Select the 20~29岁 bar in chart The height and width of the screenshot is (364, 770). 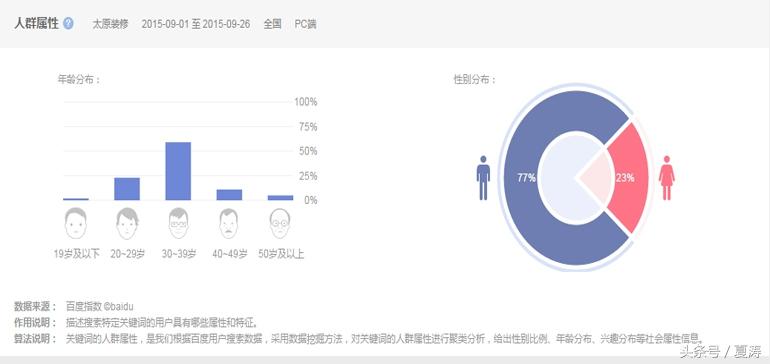tap(127, 189)
